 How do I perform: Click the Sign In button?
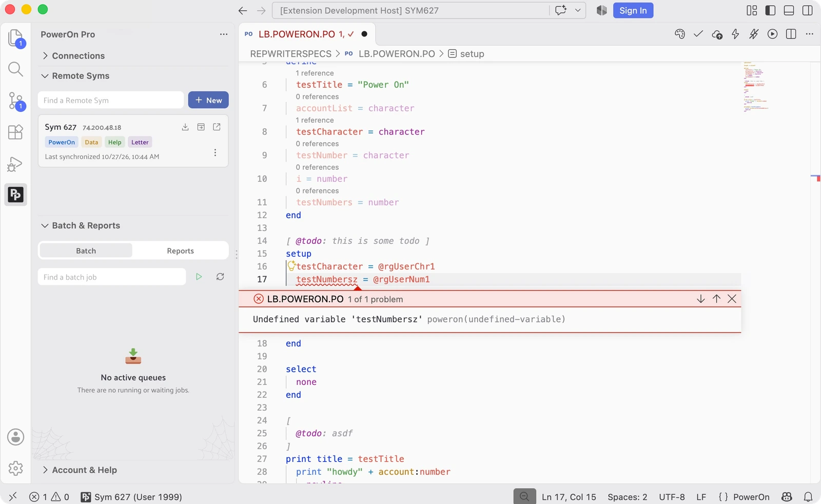(633, 10)
